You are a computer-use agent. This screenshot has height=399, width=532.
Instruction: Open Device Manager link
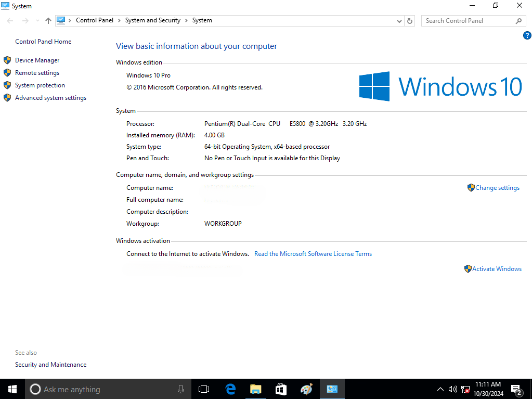(37, 60)
